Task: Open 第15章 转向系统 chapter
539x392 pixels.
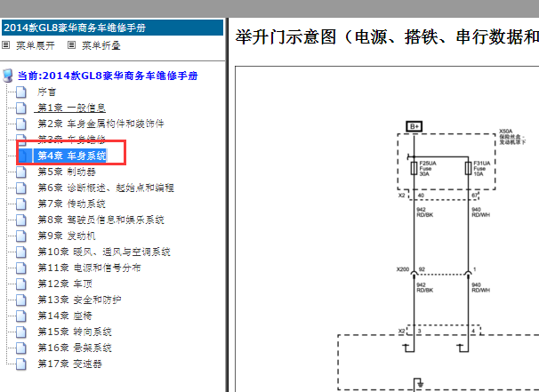Action: tap(74, 332)
